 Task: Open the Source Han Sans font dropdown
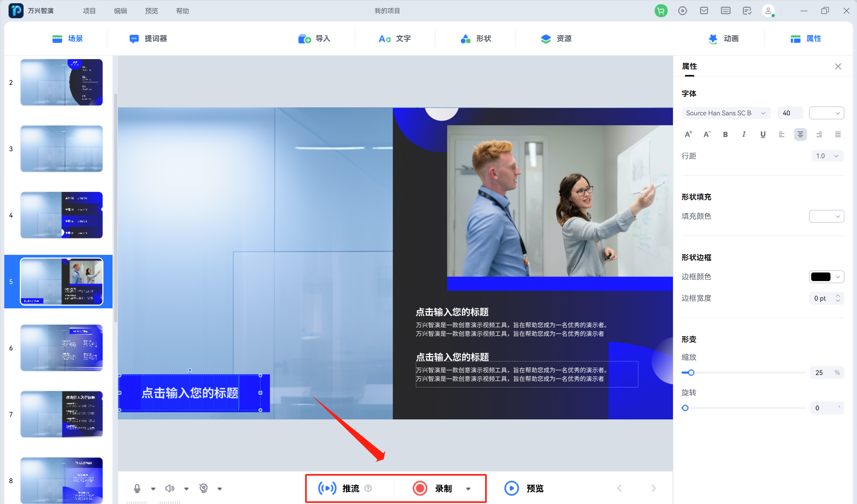coord(725,113)
